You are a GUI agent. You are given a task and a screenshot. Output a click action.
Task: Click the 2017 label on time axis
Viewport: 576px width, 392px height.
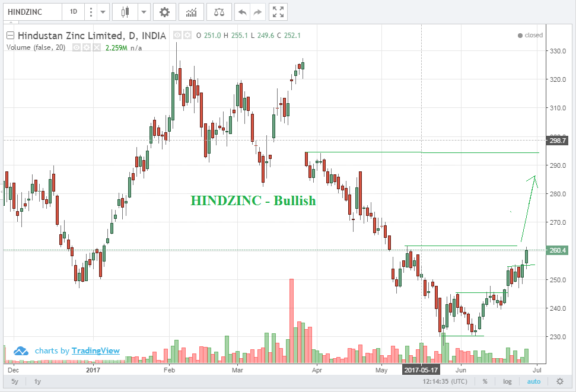pos(93,370)
